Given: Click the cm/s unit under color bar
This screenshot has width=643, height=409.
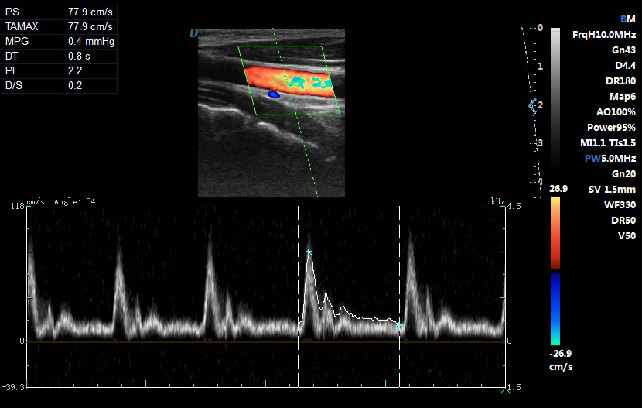Looking at the screenshot, I should [x=561, y=366].
